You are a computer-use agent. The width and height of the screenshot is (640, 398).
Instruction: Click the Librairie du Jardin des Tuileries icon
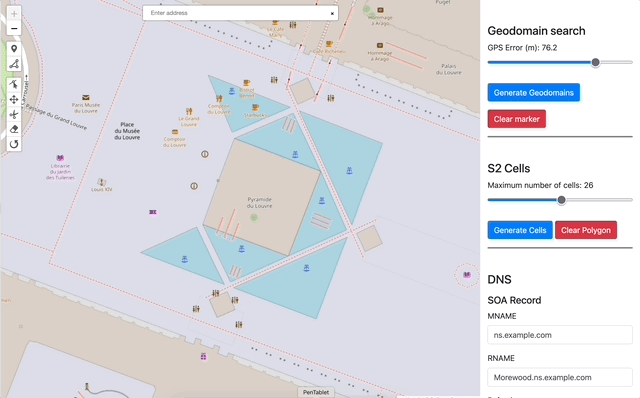pos(60,158)
